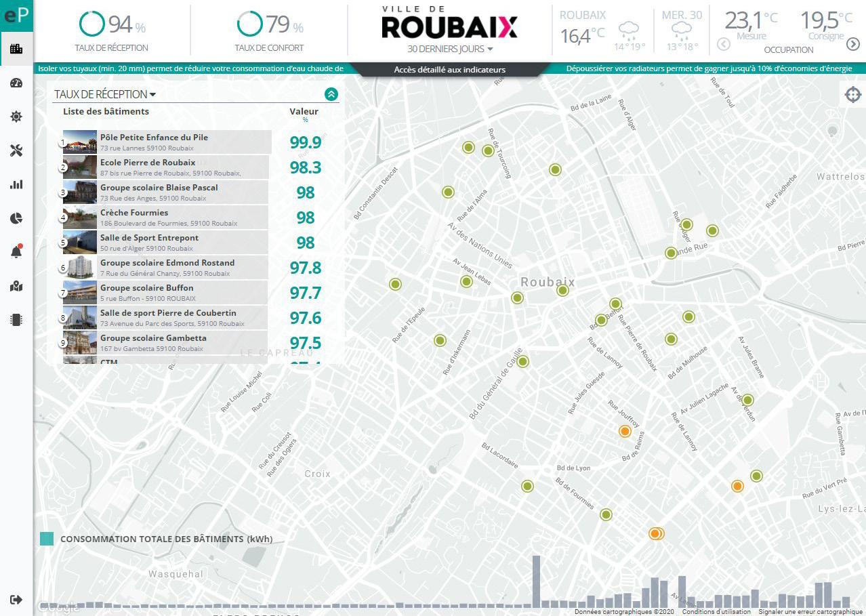
Task: Click the 99.9 value in the list
Action: coord(306,142)
